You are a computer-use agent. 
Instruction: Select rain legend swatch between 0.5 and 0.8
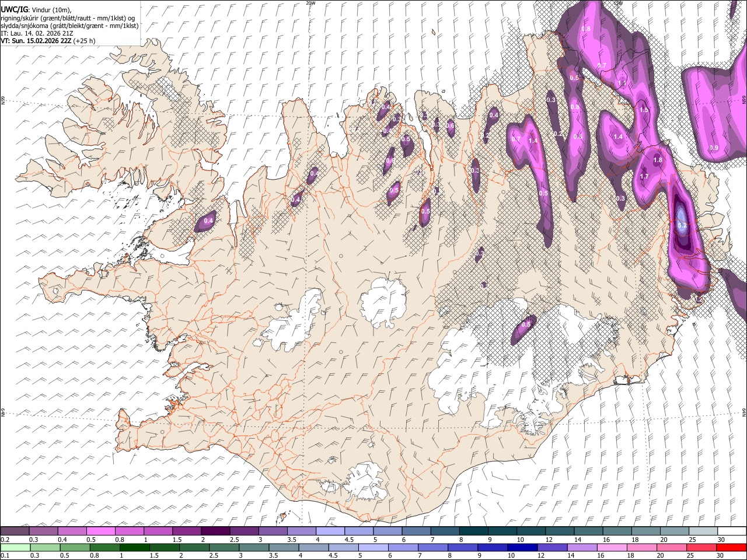tap(75, 547)
